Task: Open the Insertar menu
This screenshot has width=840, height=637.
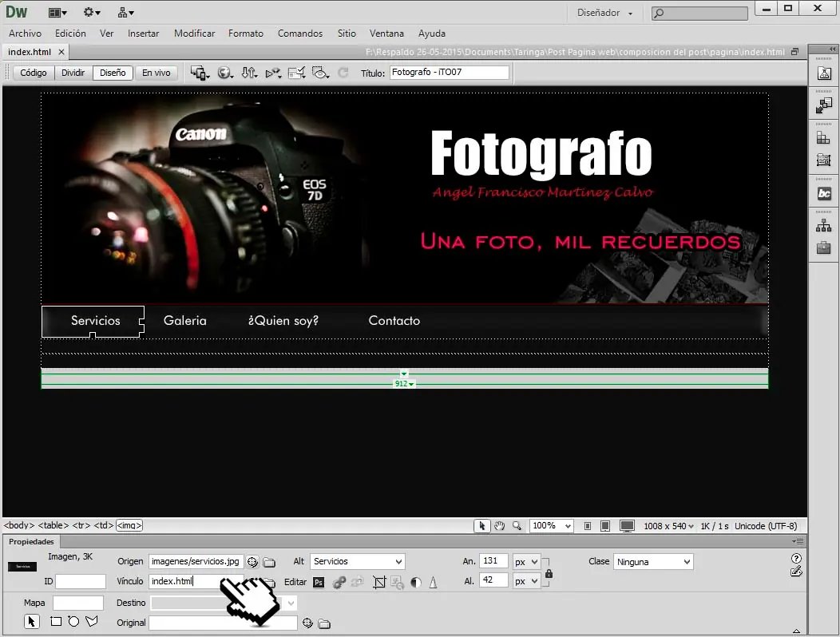Action: [x=143, y=34]
